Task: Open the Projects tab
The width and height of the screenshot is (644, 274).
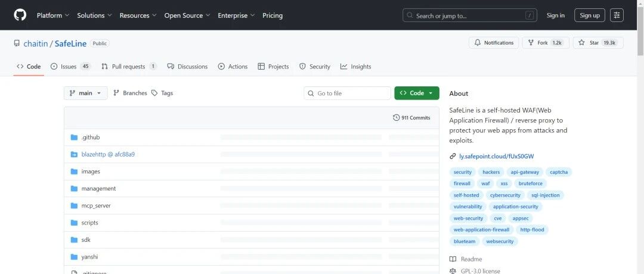Action: click(273, 67)
